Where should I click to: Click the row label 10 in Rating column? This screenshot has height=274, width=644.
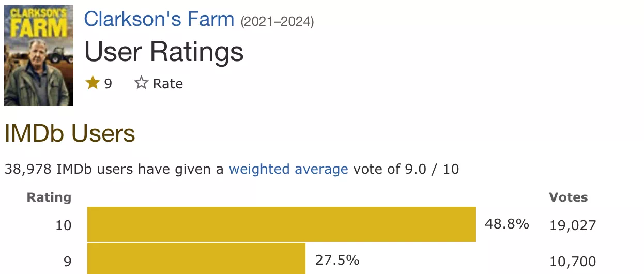tap(64, 226)
